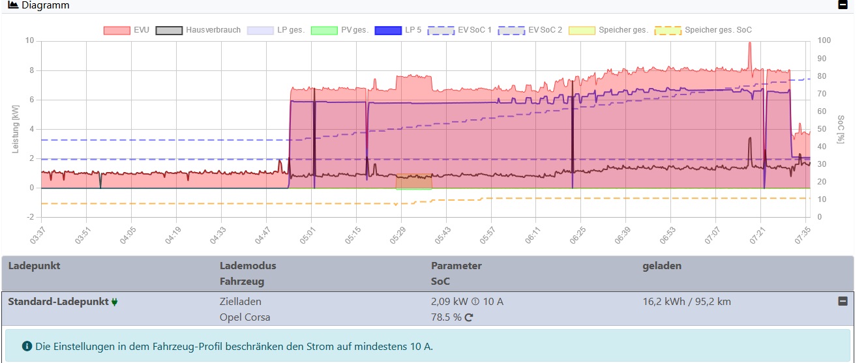Click the 07:21 time axis label

[x=756, y=235]
